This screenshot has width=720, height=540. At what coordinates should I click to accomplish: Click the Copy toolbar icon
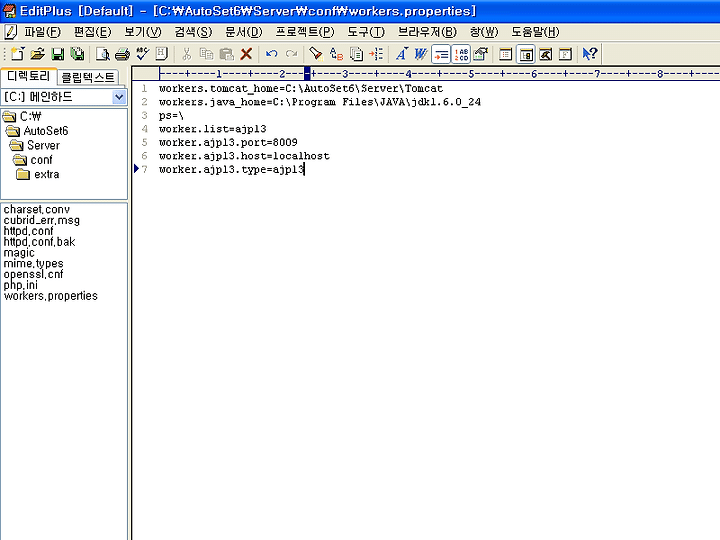coord(207,54)
